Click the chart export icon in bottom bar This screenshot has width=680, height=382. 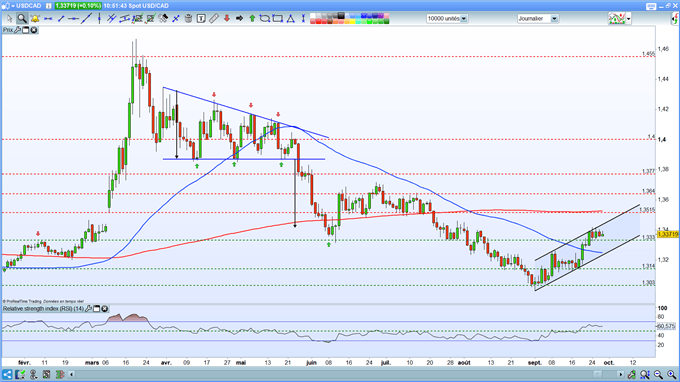(20, 374)
